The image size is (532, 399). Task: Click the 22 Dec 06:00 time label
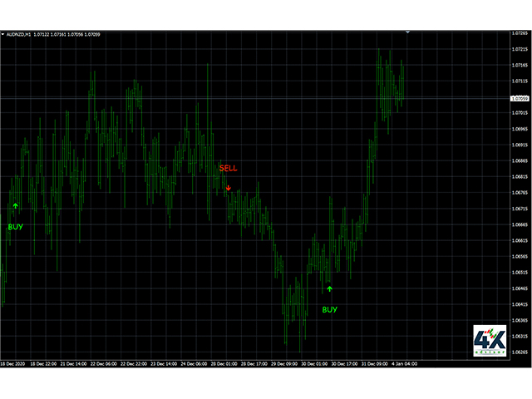pos(103,364)
